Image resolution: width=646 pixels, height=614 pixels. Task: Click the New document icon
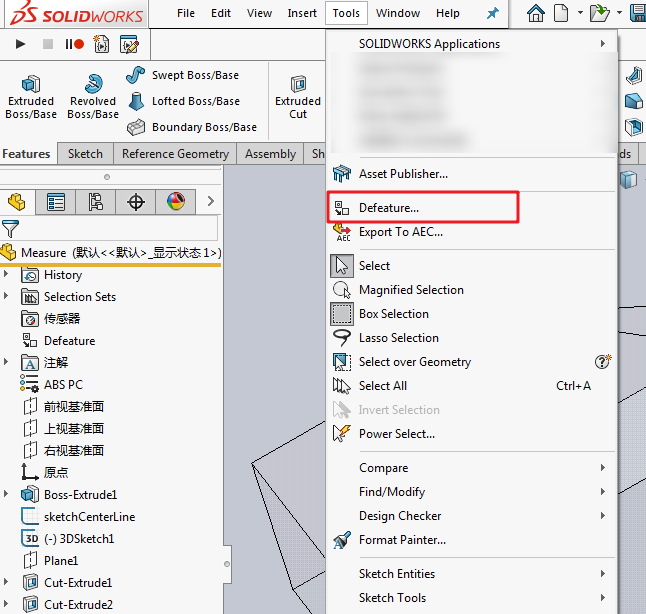pos(561,13)
